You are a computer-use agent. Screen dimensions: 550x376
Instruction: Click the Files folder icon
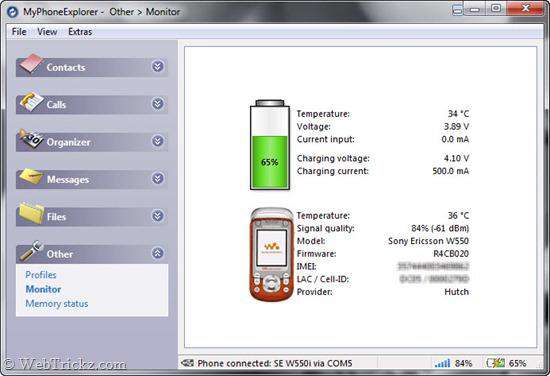32,213
